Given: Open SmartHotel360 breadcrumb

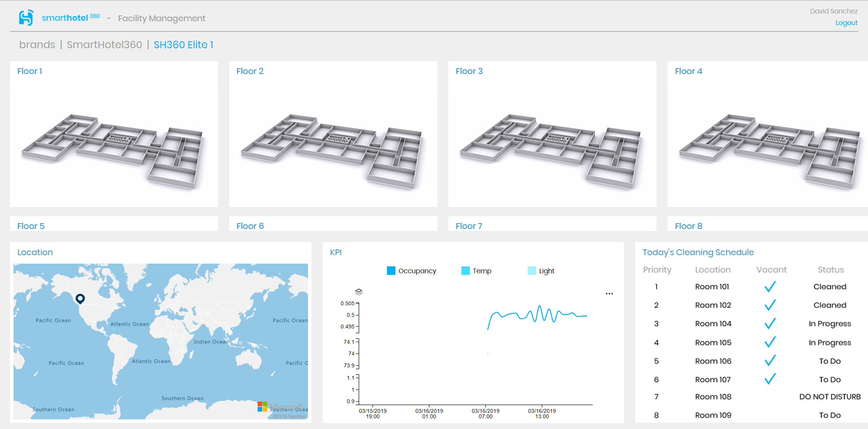Looking at the screenshot, I should pyautogui.click(x=104, y=45).
